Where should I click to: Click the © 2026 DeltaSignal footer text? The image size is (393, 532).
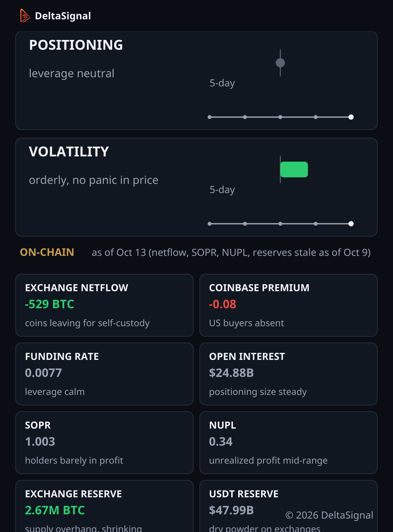coord(329,515)
